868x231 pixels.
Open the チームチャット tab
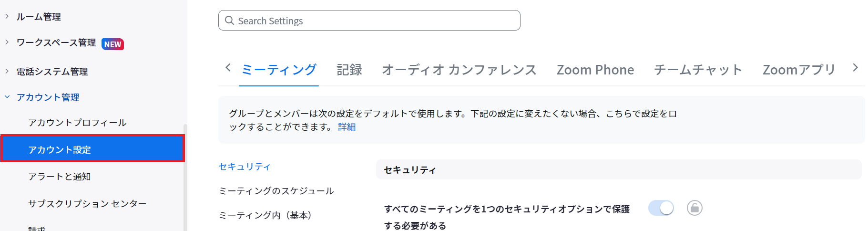(x=698, y=70)
